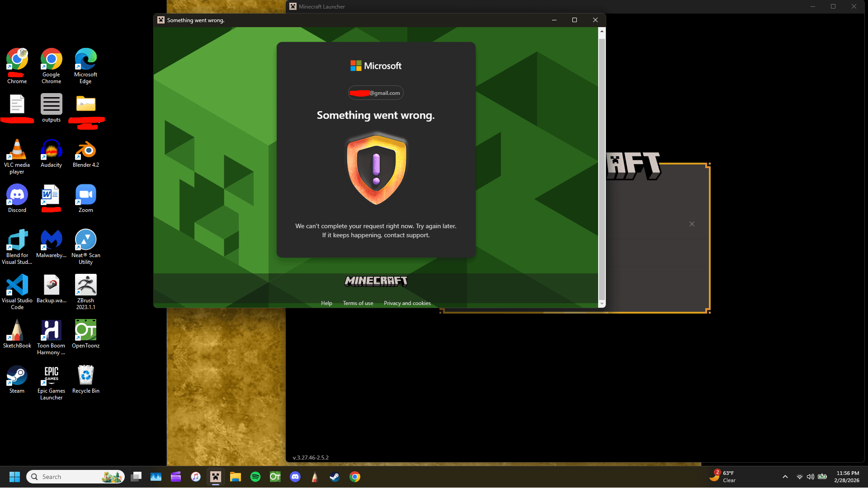Open the Windows Start menu

[x=14, y=477]
